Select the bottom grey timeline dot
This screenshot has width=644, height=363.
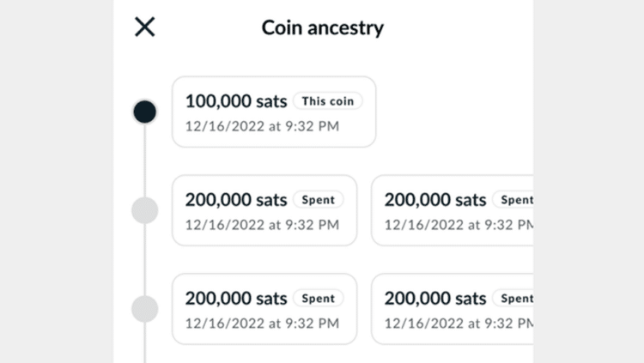[144, 309]
